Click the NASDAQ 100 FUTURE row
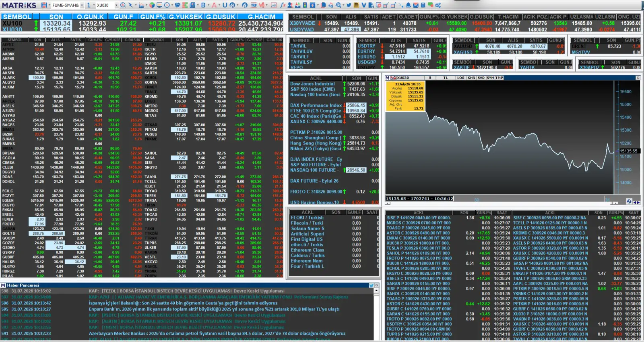Viewport: 644px width, 342px height. click(334, 170)
